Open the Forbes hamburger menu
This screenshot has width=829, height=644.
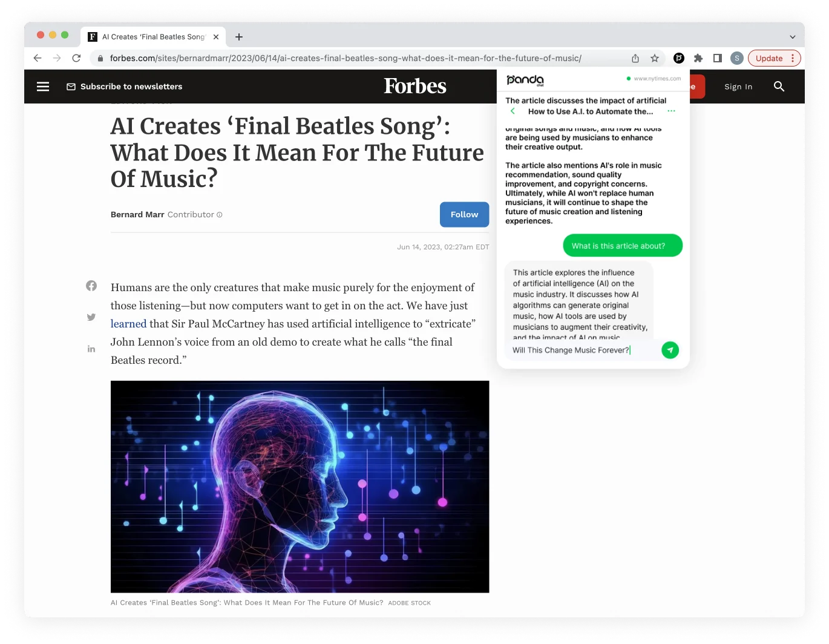43,87
